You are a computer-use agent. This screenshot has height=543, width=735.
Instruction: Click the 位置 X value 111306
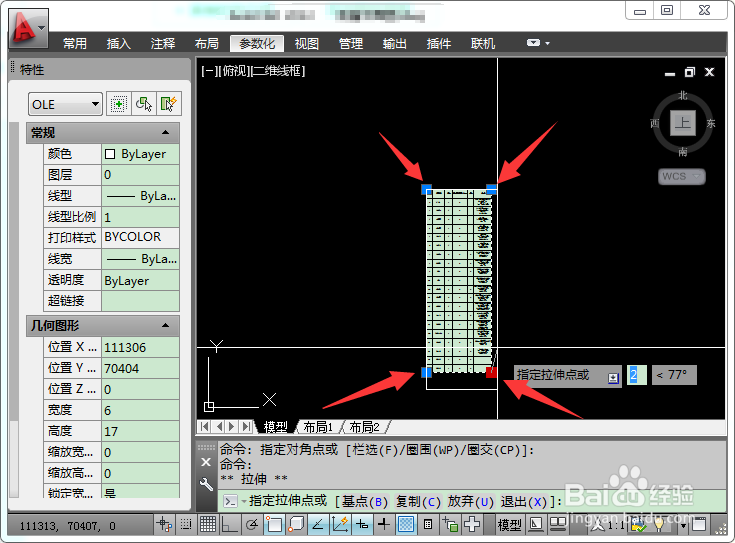point(140,347)
